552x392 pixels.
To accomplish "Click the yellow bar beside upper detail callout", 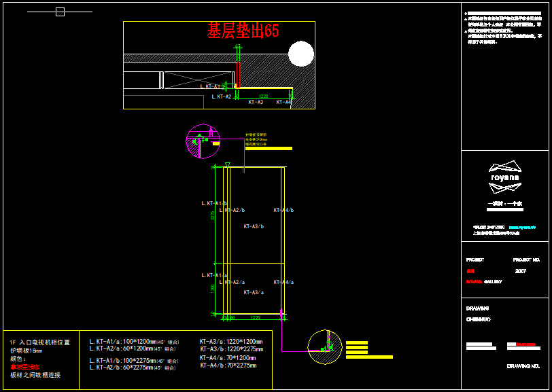I will (x=269, y=148).
